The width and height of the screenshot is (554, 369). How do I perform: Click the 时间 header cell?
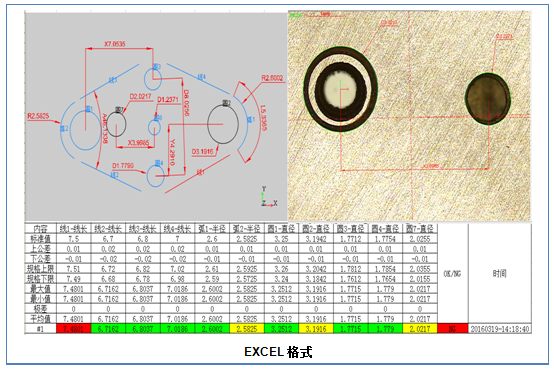tap(500, 274)
